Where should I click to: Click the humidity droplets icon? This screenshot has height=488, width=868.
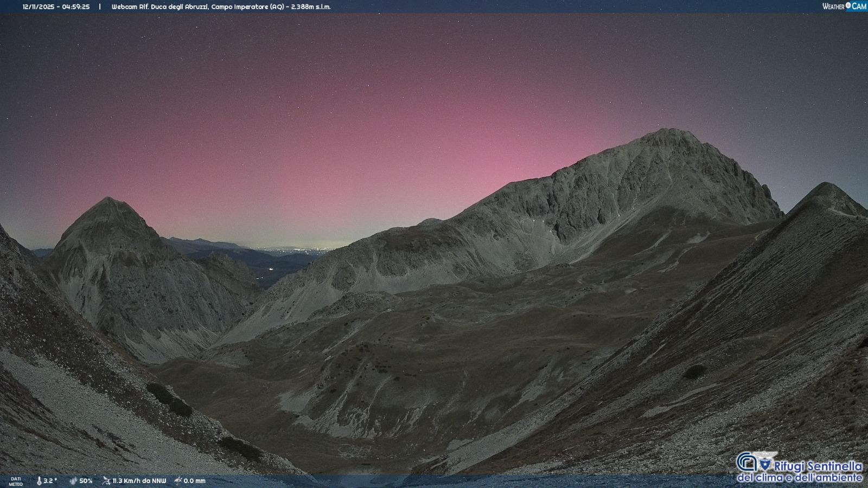[73, 480]
